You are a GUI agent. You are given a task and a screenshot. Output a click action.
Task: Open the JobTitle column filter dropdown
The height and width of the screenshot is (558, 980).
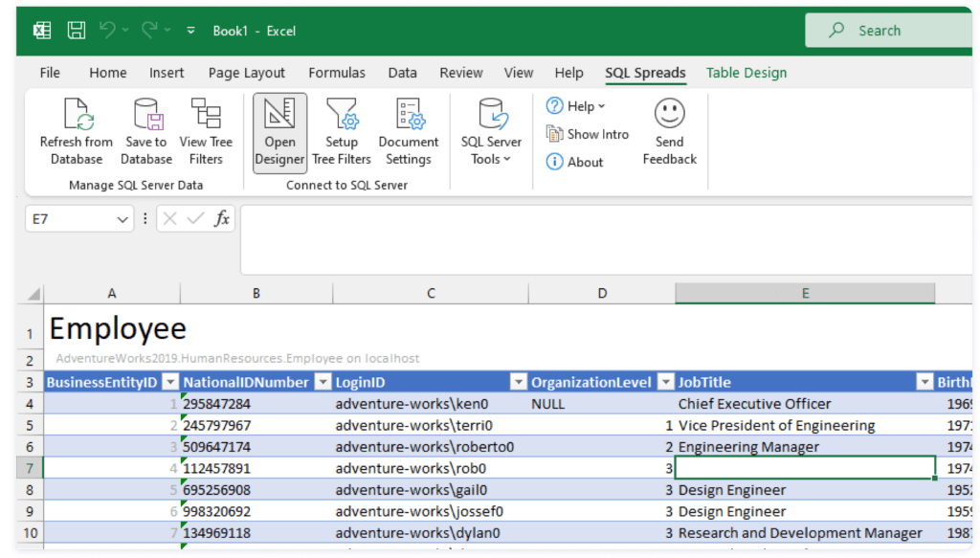tap(924, 383)
